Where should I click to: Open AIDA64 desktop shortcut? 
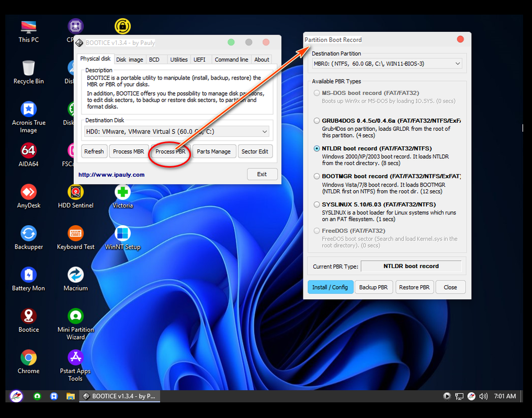28,155
